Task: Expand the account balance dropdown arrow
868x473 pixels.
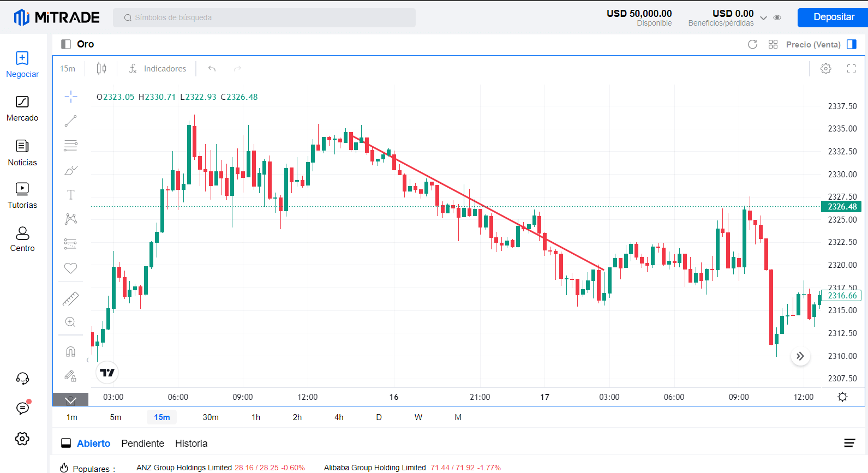Action: click(763, 18)
